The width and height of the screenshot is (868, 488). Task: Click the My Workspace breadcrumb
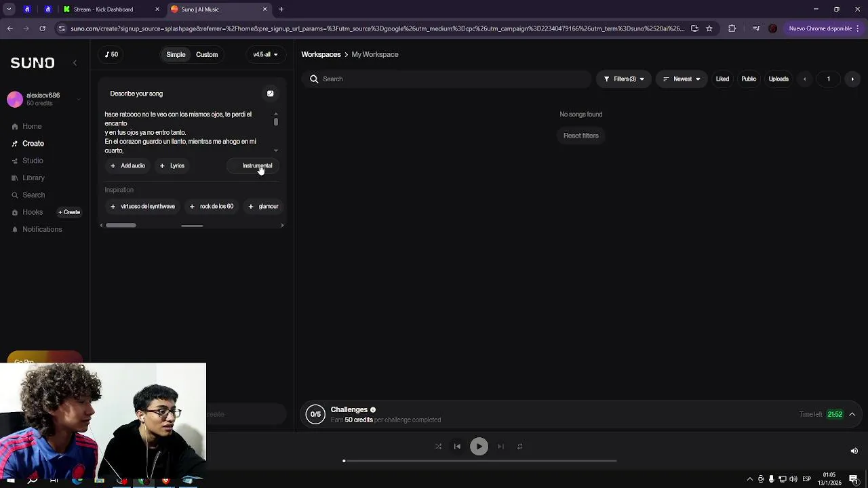tap(375, 54)
